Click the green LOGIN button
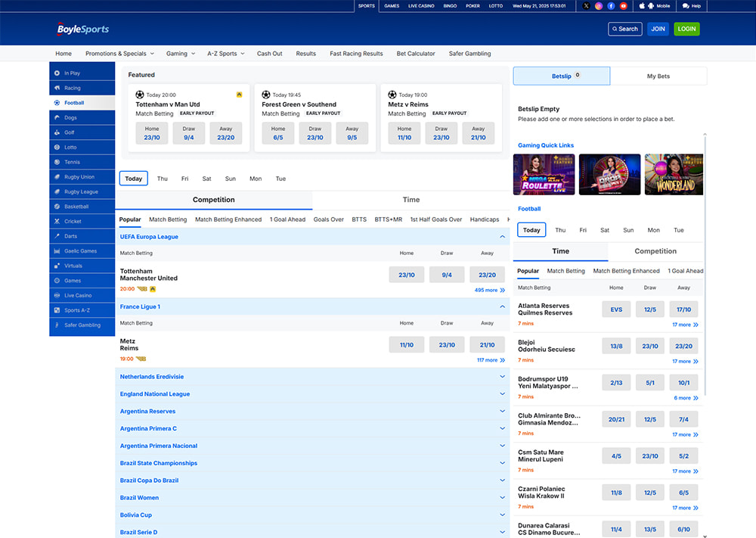 point(686,29)
